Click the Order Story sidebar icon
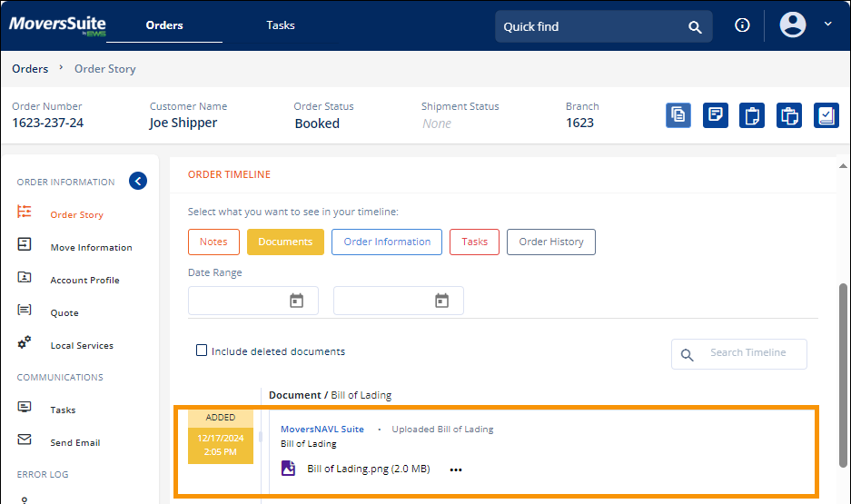851x504 pixels. [x=24, y=212]
